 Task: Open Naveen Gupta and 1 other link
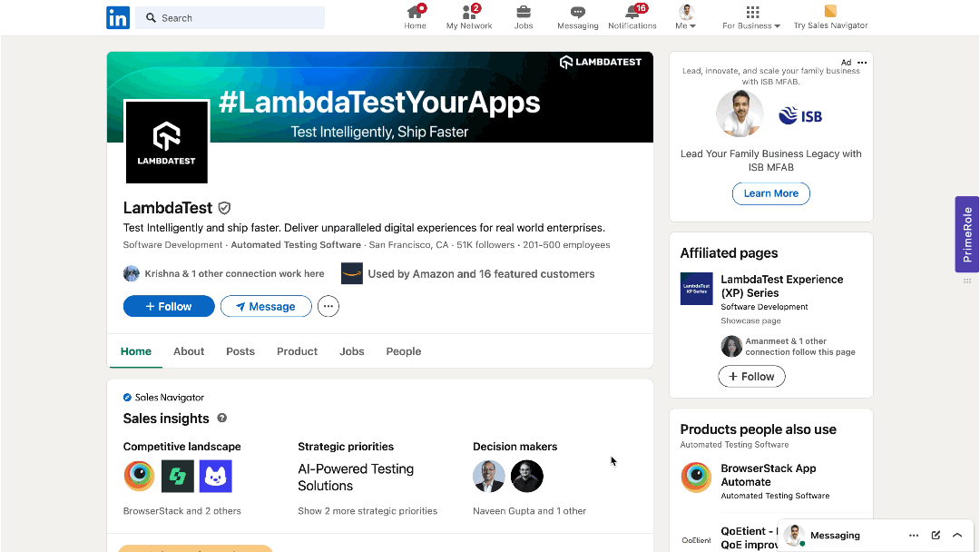tap(529, 511)
